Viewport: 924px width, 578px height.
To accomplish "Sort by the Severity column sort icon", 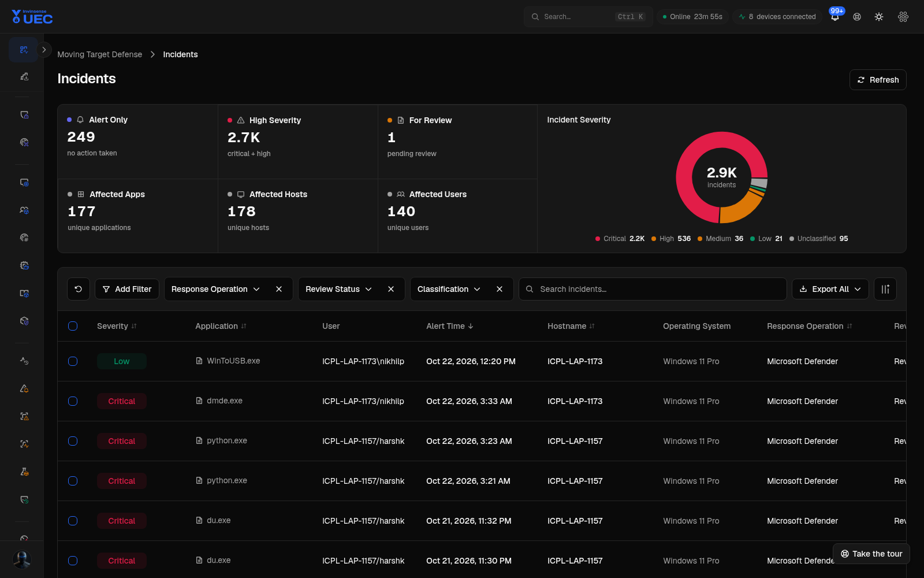I will (x=134, y=326).
